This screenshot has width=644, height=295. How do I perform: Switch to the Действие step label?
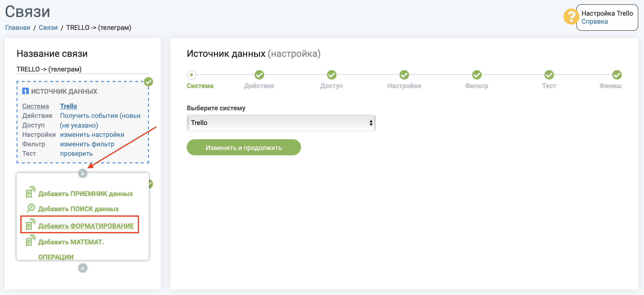(259, 86)
